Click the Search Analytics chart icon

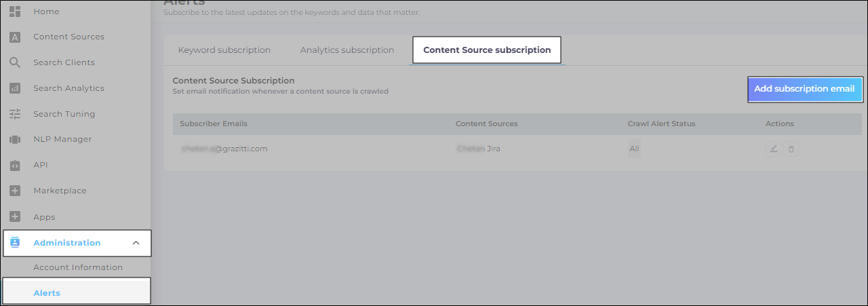(x=15, y=88)
